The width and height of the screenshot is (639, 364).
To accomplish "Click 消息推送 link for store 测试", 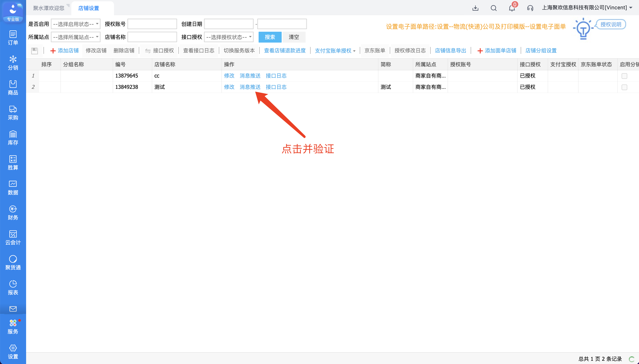I will [x=250, y=87].
